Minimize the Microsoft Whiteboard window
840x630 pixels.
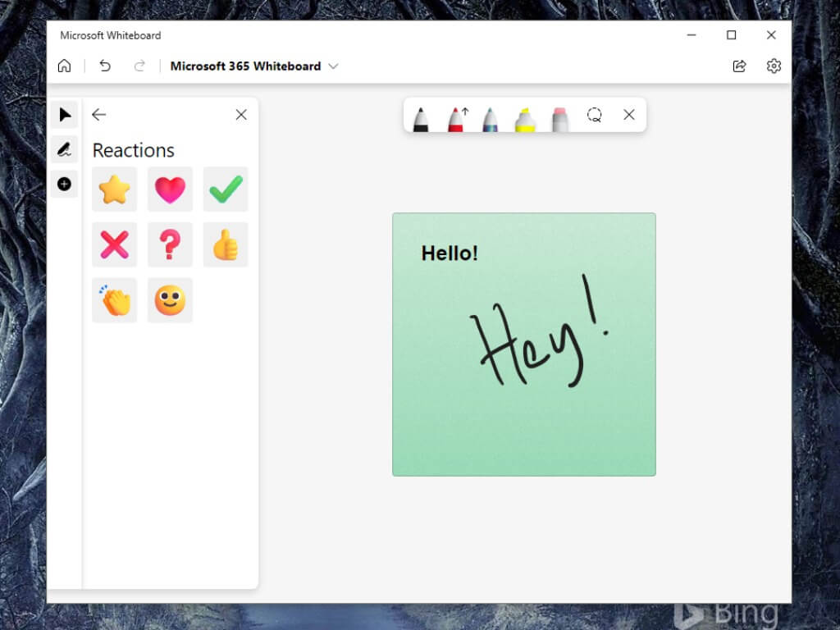[x=692, y=34]
